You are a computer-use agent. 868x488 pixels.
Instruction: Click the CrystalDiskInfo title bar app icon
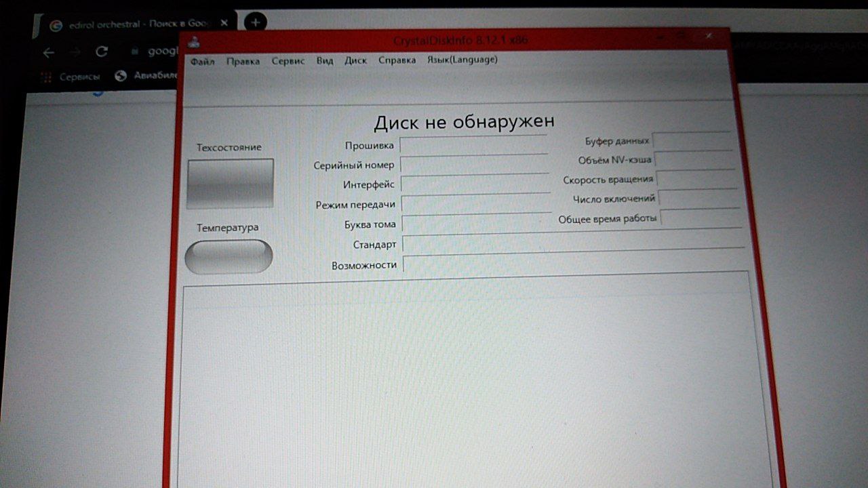click(194, 41)
